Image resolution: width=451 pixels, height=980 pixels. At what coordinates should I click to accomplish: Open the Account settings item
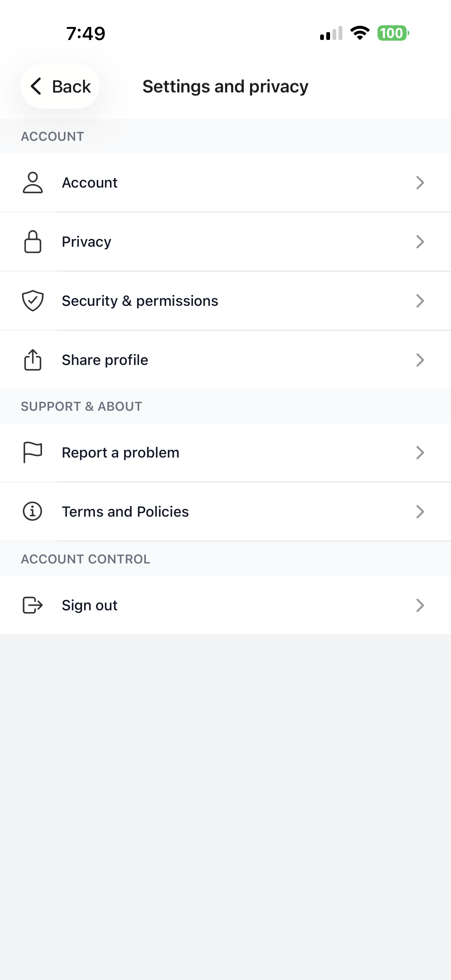coord(90,182)
